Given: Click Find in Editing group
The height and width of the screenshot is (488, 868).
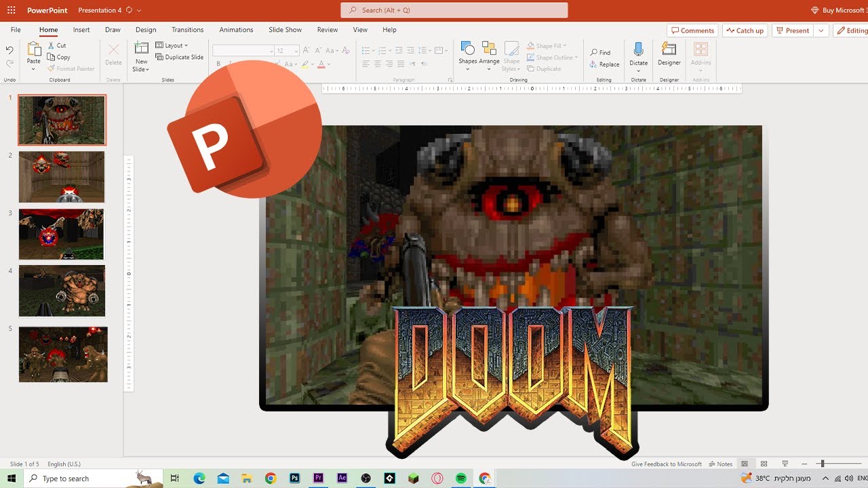Looking at the screenshot, I should coord(600,52).
